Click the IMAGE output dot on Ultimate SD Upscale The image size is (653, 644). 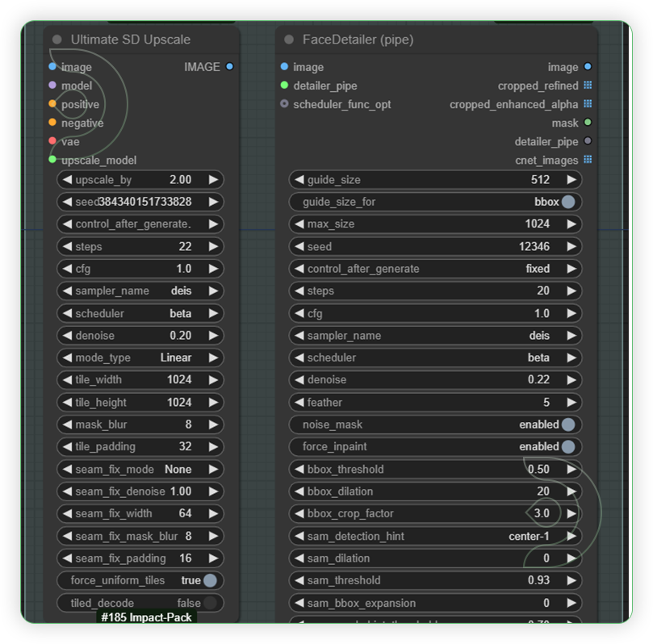(x=228, y=67)
